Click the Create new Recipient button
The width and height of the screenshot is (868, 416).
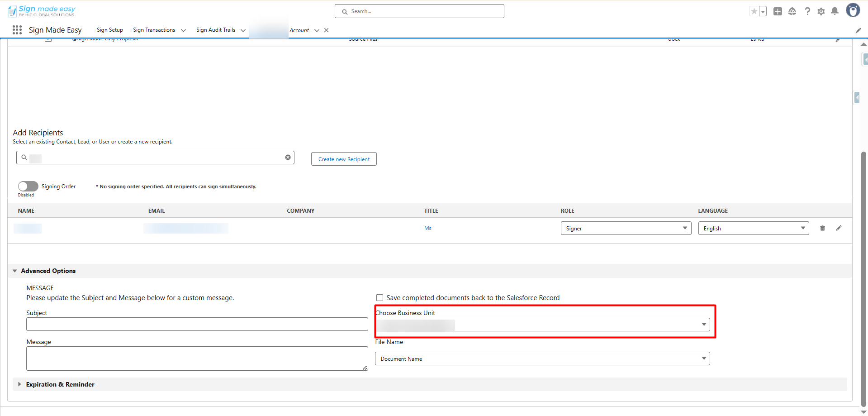click(x=344, y=159)
